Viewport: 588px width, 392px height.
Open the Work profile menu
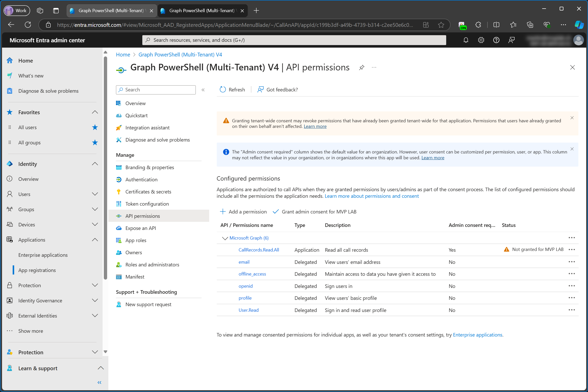(x=17, y=10)
